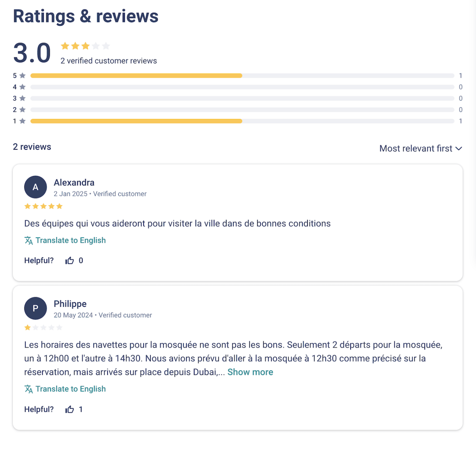Image resolution: width=476 pixels, height=464 pixels.
Task: Filter reviews by the 1-star bar
Action: (242, 121)
